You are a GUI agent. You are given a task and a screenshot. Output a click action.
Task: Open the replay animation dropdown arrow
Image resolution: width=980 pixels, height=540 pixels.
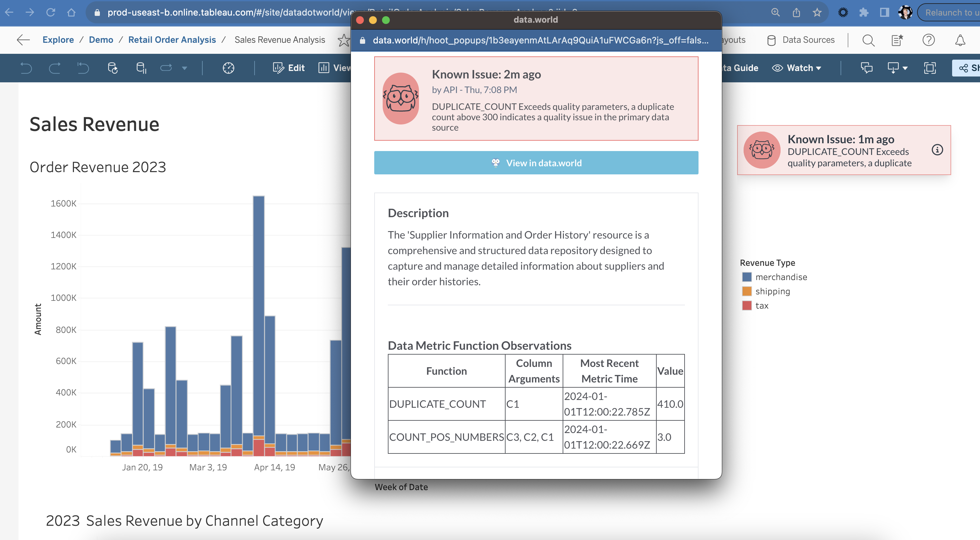coord(185,68)
